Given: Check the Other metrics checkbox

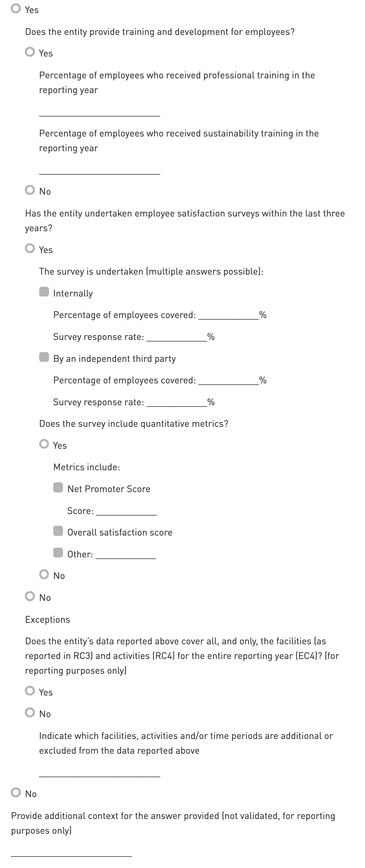Looking at the screenshot, I should click(58, 553).
